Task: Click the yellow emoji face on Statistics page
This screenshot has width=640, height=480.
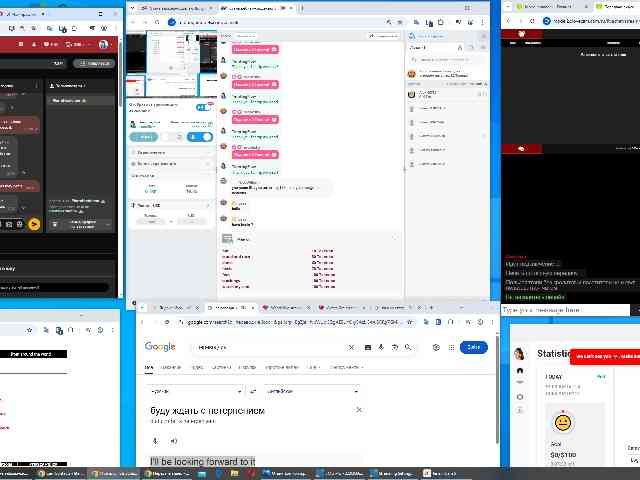Action: [563, 424]
